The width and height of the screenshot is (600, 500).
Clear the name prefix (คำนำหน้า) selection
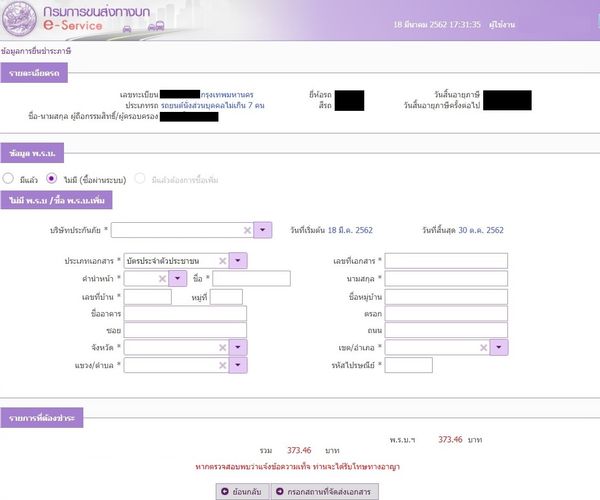click(x=160, y=279)
